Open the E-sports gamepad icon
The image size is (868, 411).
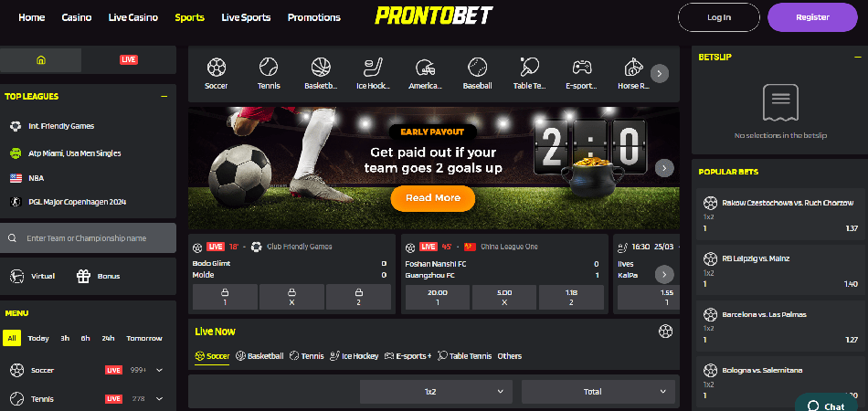coord(581,67)
